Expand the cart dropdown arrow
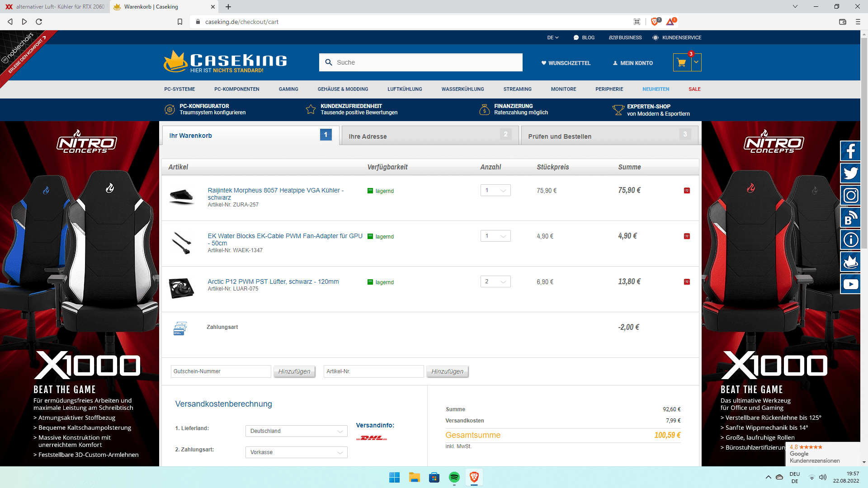The width and height of the screenshot is (868, 488). point(696,62)
